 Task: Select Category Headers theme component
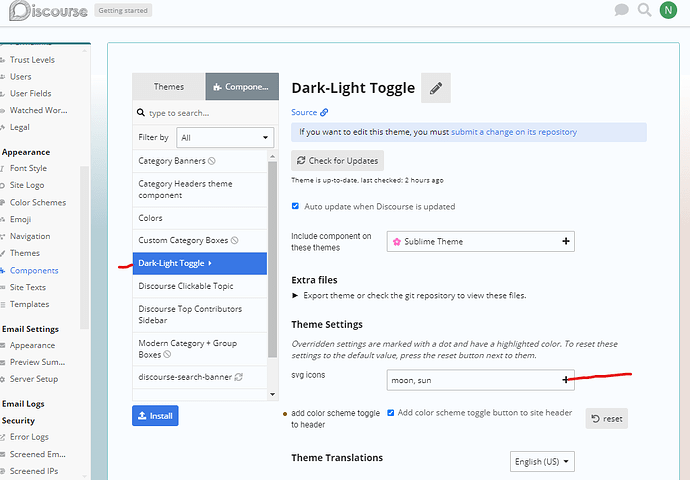(x=200, y=190)
